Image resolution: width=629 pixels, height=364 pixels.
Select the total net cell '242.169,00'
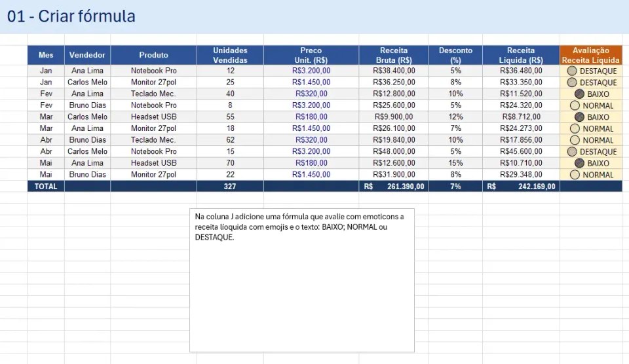[x=521, y=186]
